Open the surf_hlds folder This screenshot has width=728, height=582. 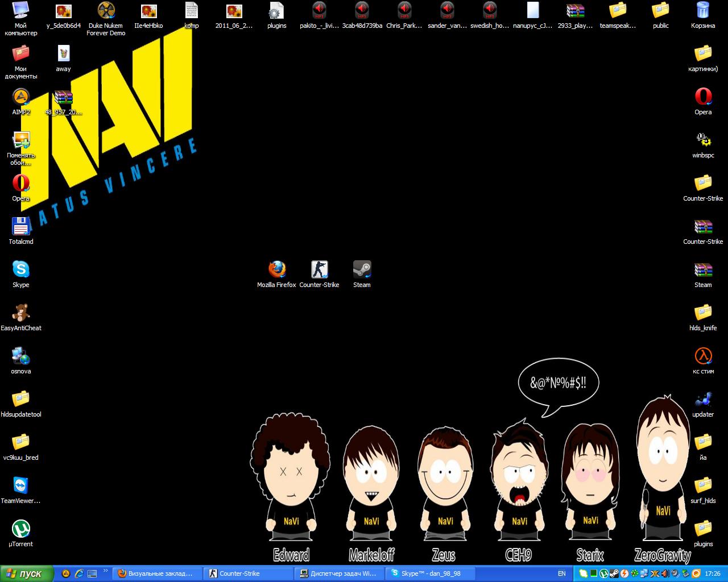703,490
